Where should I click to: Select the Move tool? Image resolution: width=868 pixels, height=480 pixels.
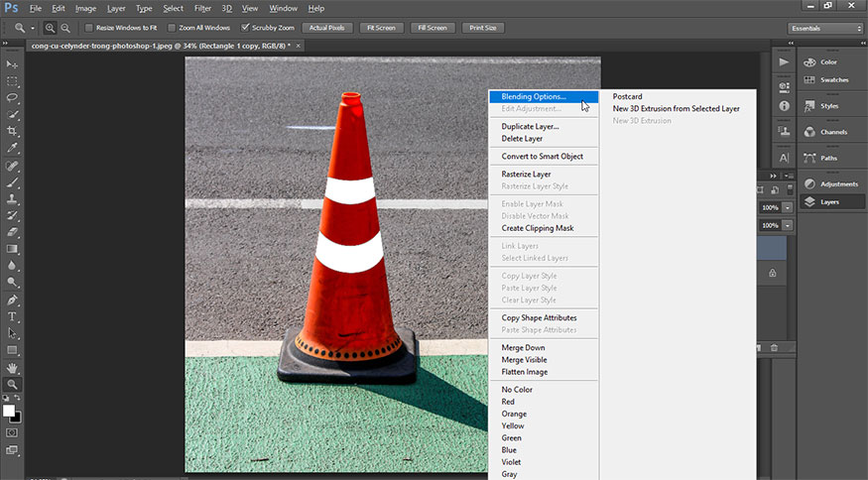(x=13, y=64)
